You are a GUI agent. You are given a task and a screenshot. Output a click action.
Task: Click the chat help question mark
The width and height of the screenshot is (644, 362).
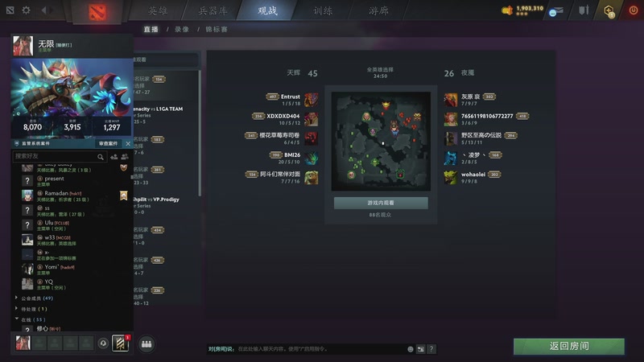[x=431, y=349]
